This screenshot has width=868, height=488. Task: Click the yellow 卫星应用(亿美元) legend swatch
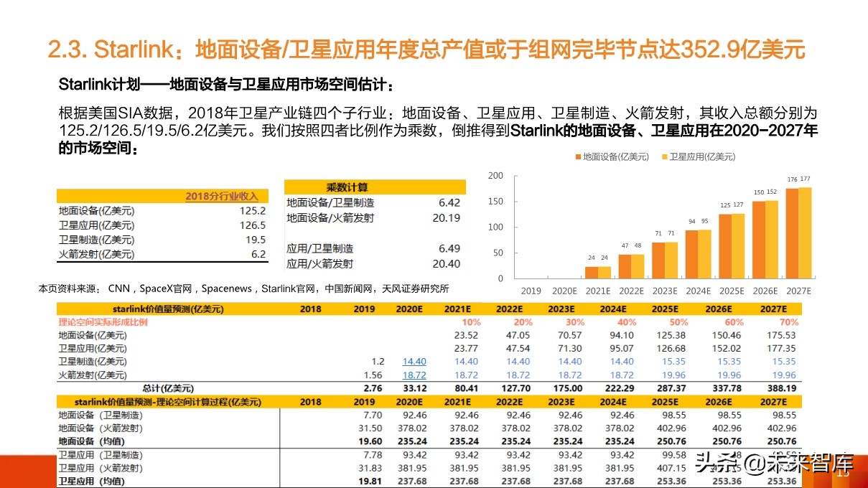click(664, 157)
